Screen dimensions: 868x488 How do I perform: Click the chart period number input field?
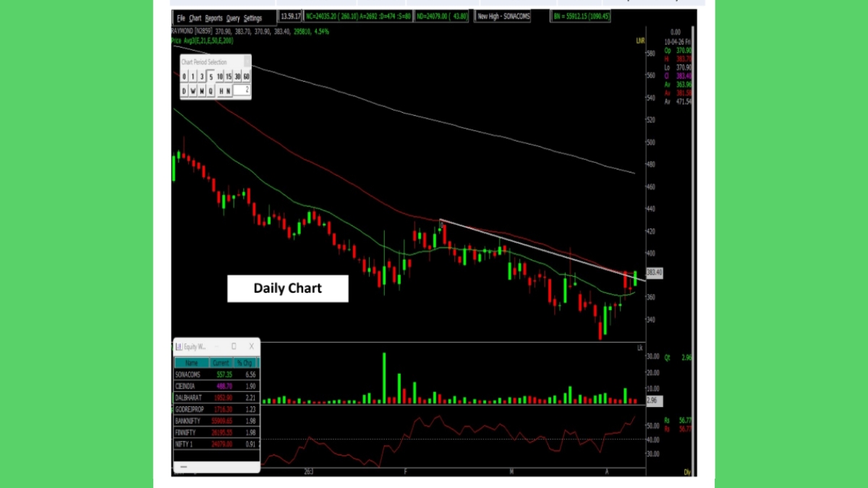click(242, 91)
